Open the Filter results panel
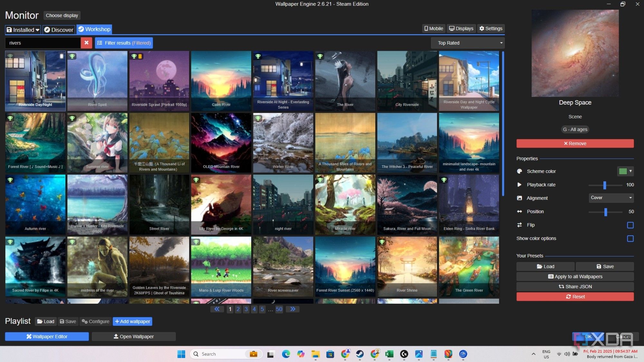 click(x=124, y=43)
